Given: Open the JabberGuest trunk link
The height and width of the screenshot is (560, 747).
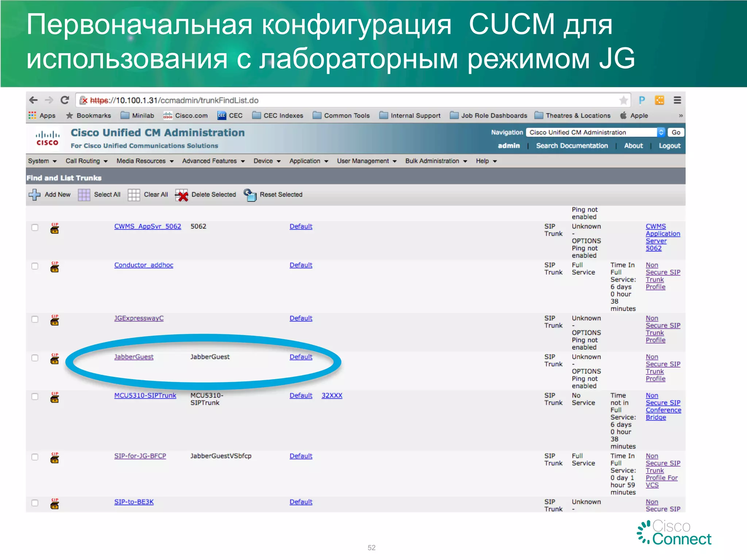Looking at the screenshot, I should coord(134,357).
